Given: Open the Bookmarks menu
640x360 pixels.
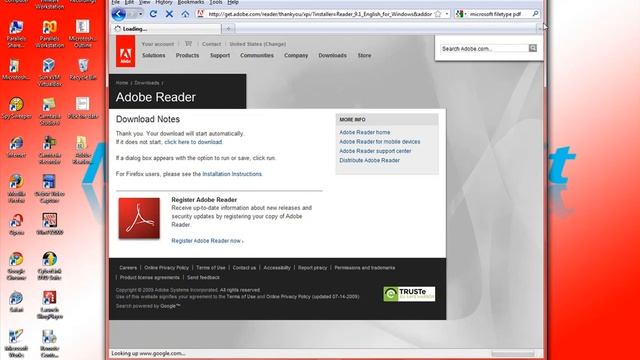Looking at the screenshot, I should 191,2.
